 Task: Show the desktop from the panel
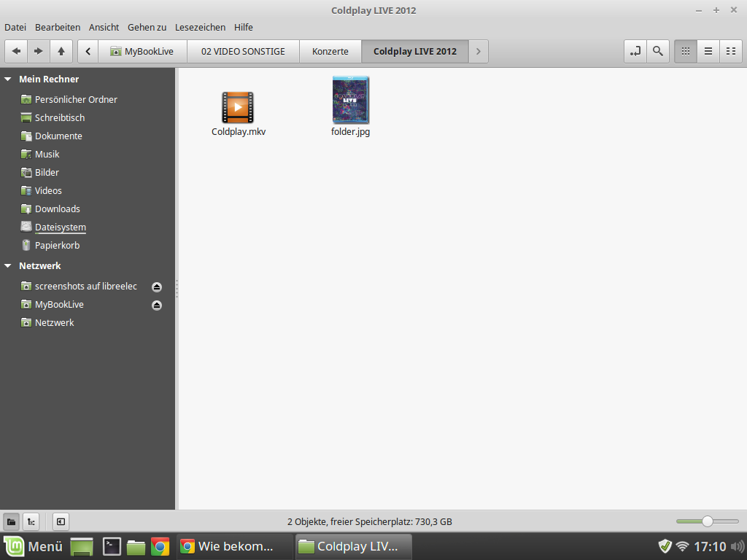point(82,547)
